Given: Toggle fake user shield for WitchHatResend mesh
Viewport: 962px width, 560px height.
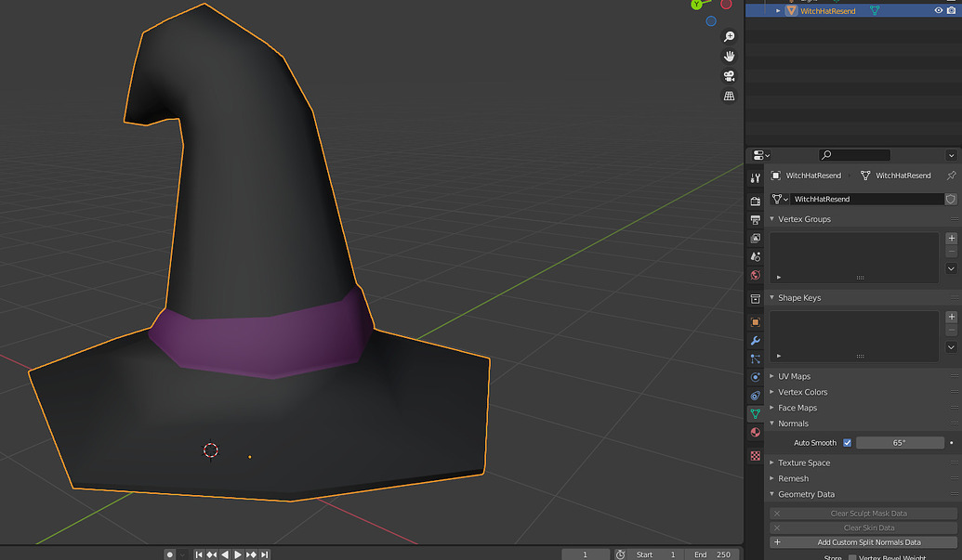Looking at the screenshot, I should coord(950,199).
